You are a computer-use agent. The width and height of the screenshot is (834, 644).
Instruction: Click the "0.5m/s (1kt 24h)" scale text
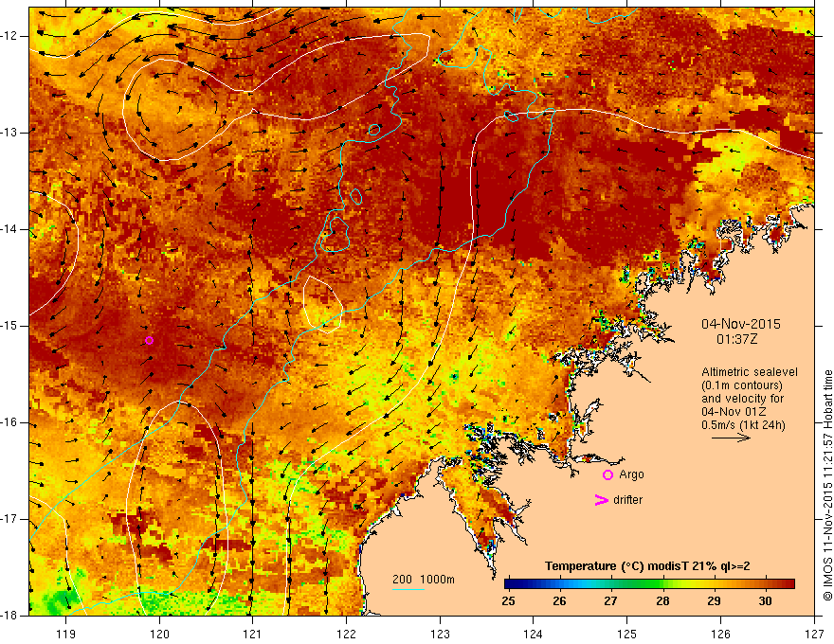coord(743,425)
